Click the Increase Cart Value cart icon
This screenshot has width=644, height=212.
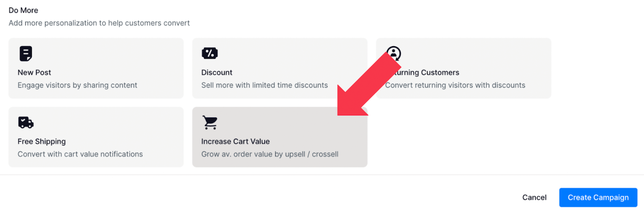click(210, 122)
